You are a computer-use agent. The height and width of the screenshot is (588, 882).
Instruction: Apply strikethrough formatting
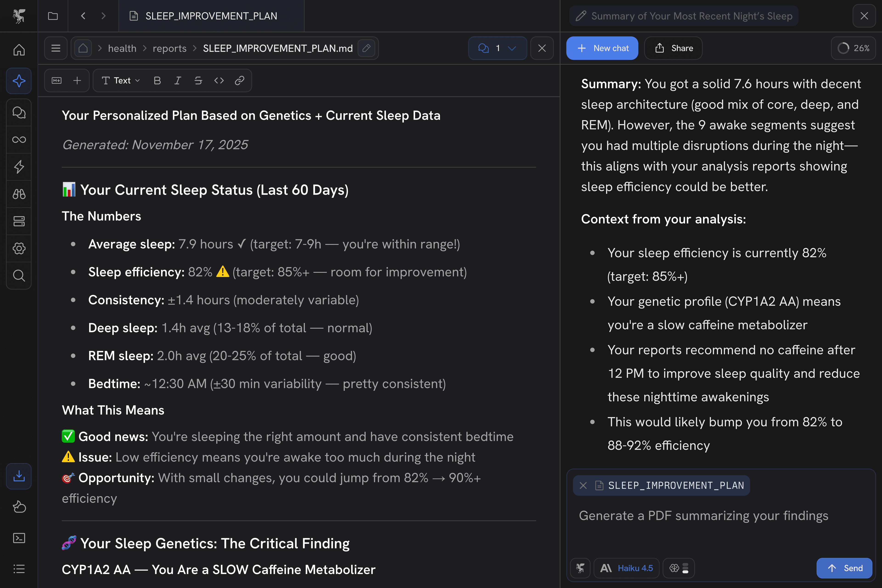198,81
